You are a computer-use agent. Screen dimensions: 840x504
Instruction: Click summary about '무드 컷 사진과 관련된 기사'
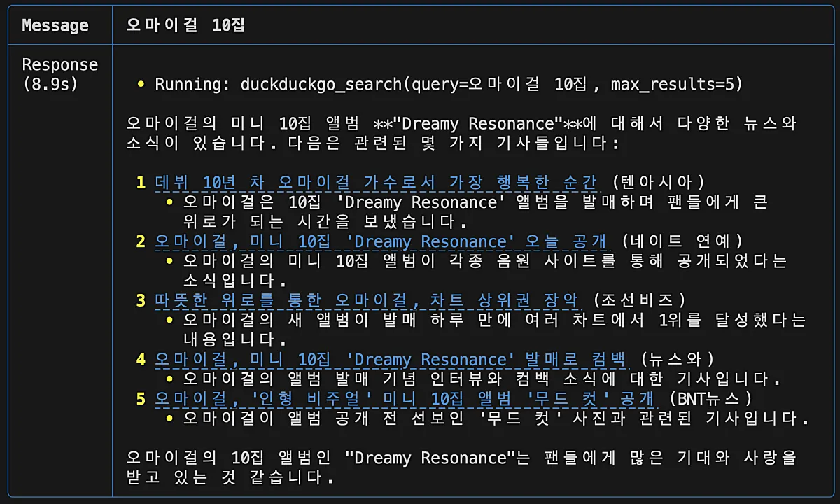coord(496,419)
